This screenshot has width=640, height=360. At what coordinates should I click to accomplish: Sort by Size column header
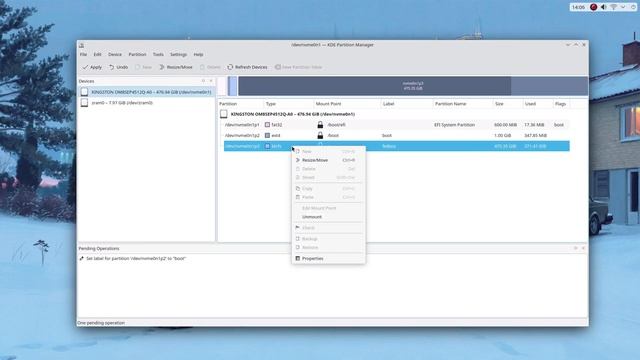click(x=508, y=104)
